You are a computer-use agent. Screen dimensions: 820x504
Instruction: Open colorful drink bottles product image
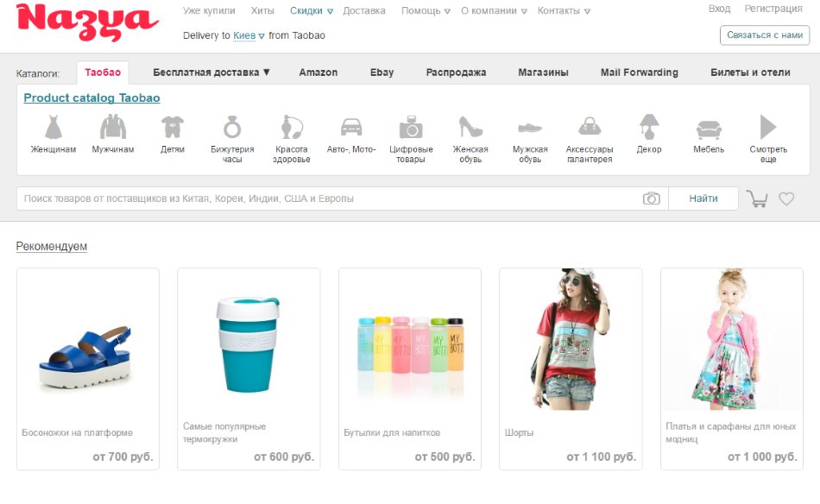point(410,345)
